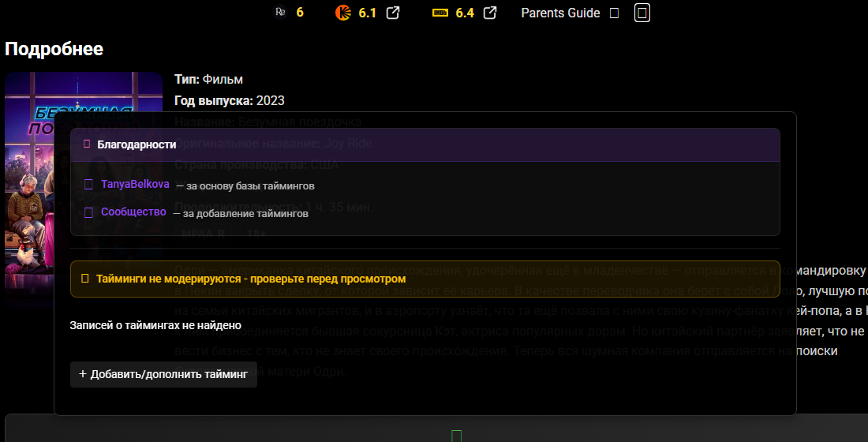868x442 pixels.
Task: Open the Kinopoisk rating external link icon
Action: [x=392, y=13]
